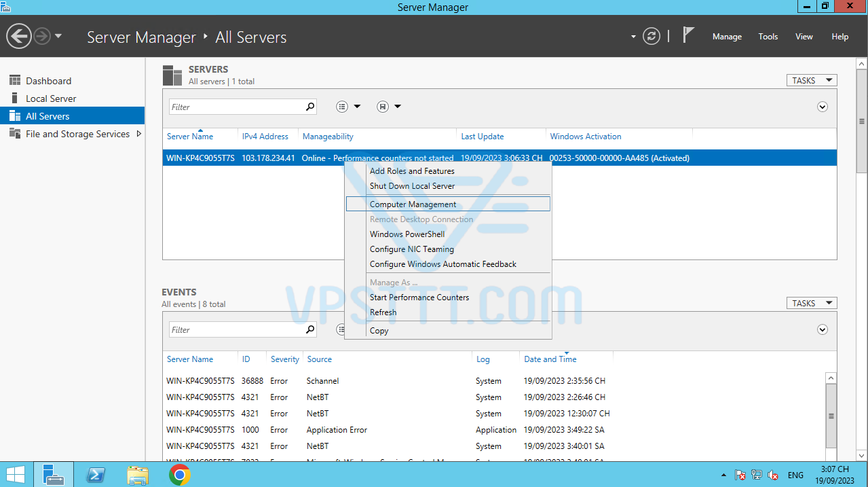Sort events by Source column
The height and width of the screenshot is (487, 868).
pyautogui.click(x=319, y=359)
